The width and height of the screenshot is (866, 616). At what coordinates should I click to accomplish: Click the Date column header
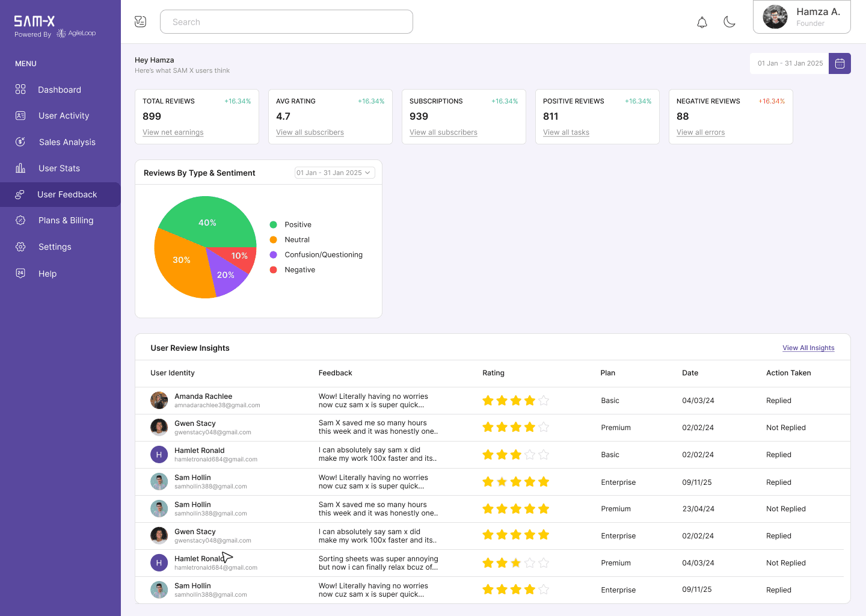690,373
